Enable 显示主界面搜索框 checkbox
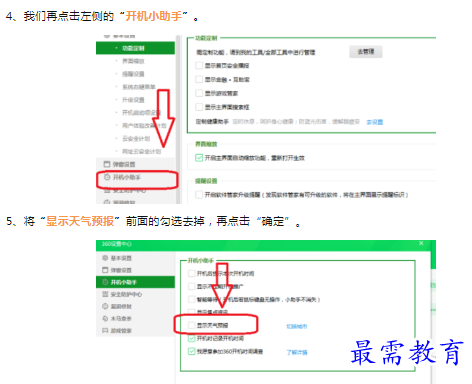472x384 pixels. click(199, 107)
